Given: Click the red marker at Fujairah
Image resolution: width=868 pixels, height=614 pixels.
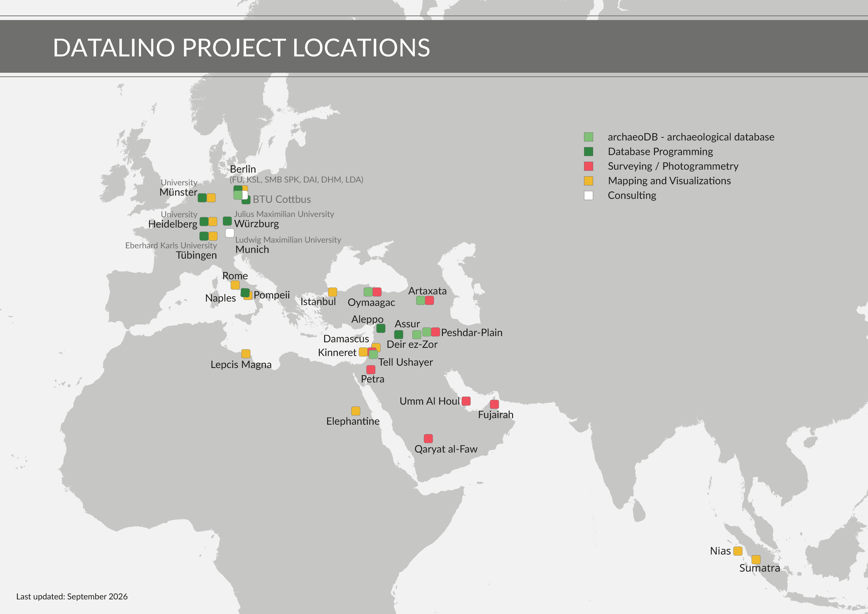Looking at the screenshot, I should click(x=494, y=405).
